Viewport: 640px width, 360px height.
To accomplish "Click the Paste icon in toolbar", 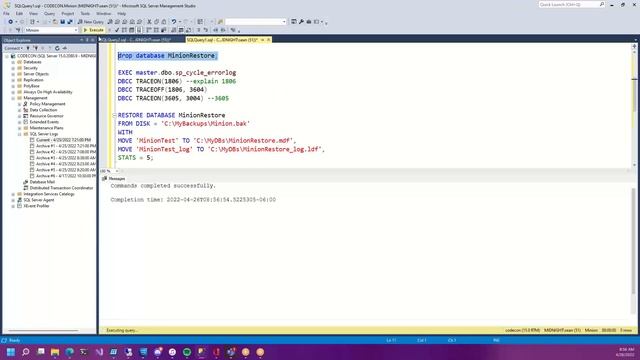I will coord(164,22).
